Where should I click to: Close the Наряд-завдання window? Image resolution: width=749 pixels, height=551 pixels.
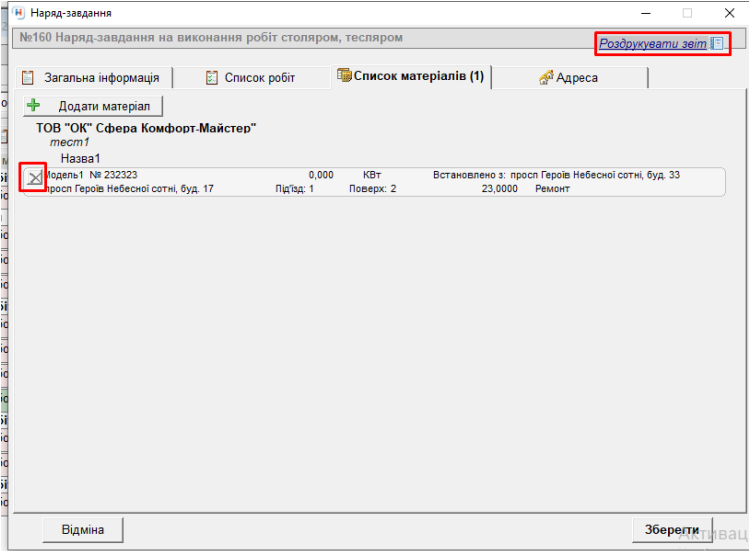[x=729, y=13]
